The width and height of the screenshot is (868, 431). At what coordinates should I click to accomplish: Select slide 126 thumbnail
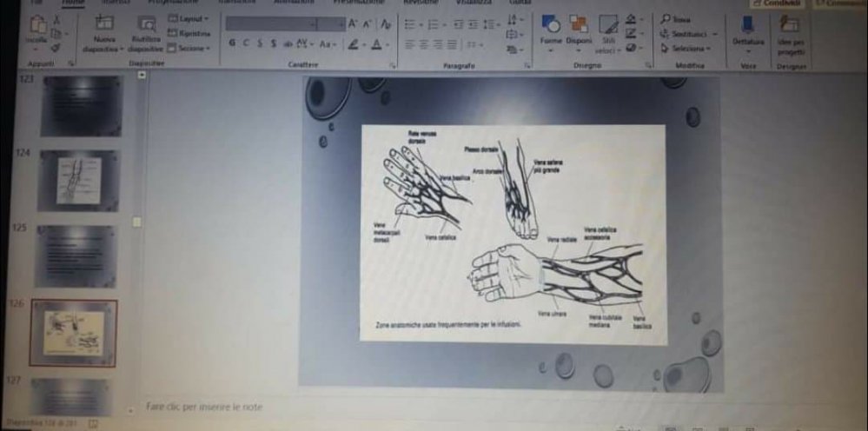73,333
